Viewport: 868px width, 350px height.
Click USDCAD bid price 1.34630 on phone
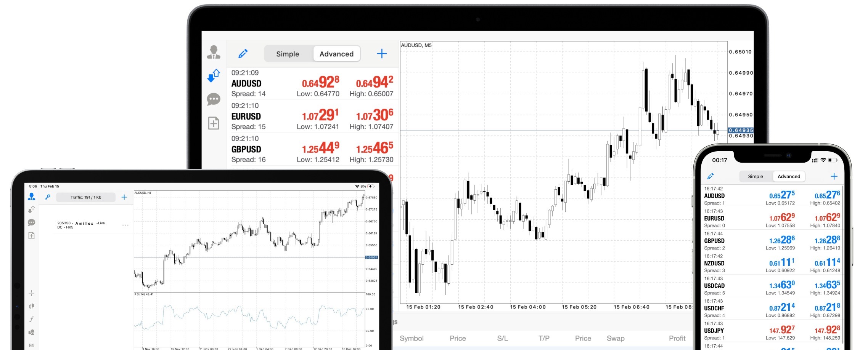coord(782,285)
